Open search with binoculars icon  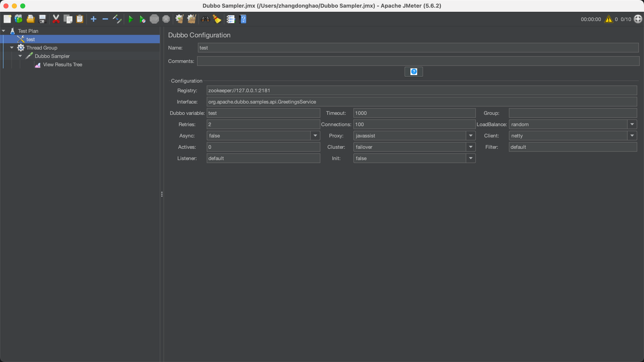click(x=205, y=19)
